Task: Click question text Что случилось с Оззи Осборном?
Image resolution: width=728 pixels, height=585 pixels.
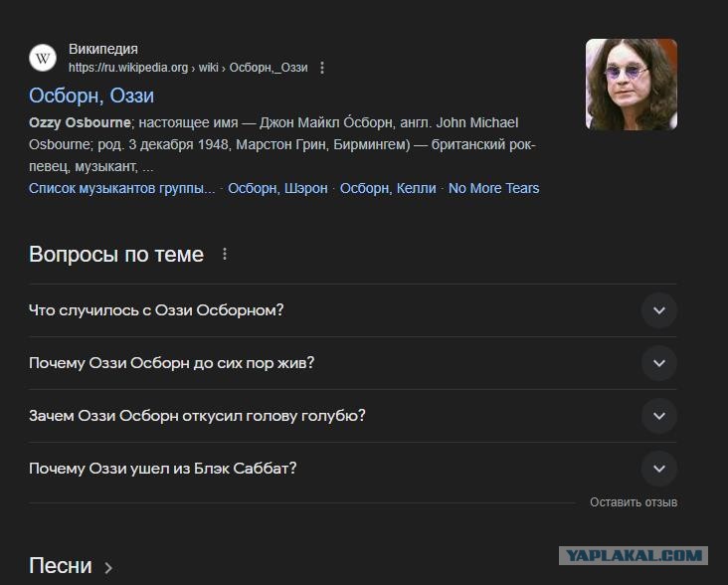Action: point(156,310)
